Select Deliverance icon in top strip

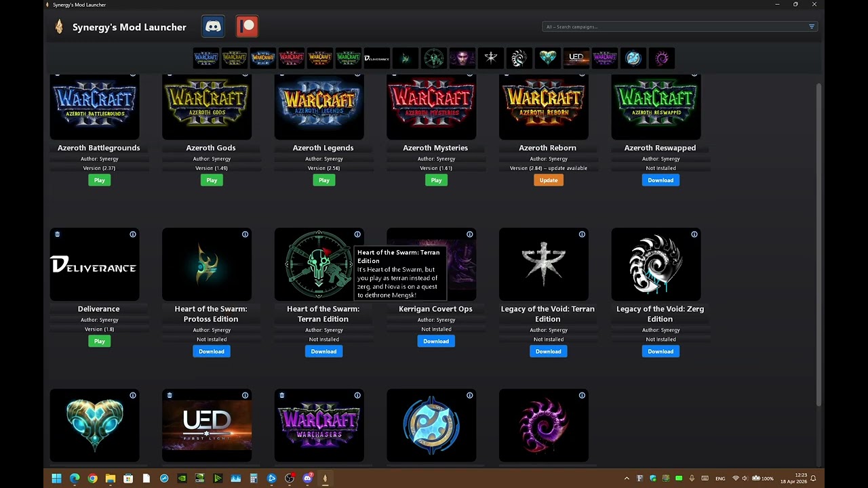coord(376,58)
